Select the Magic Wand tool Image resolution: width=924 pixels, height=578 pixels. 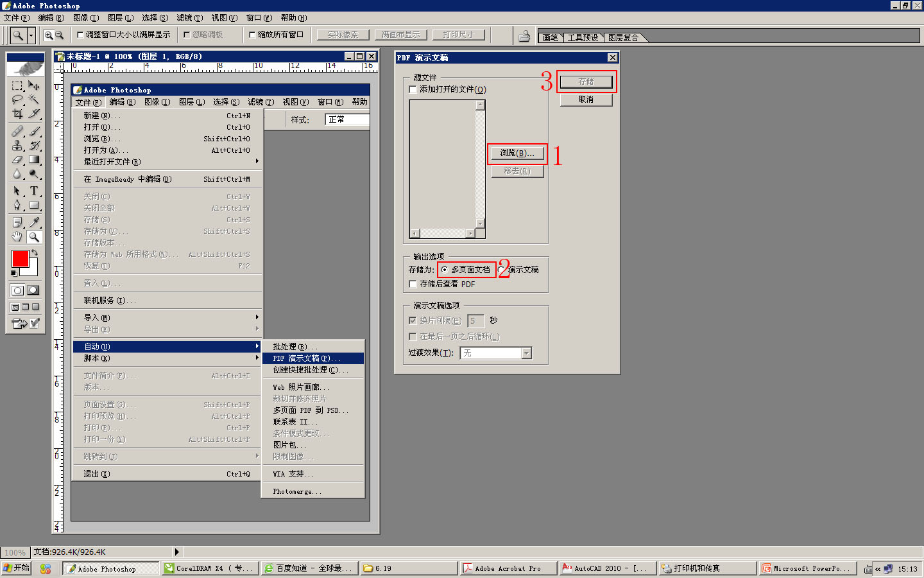pos(34,99)
